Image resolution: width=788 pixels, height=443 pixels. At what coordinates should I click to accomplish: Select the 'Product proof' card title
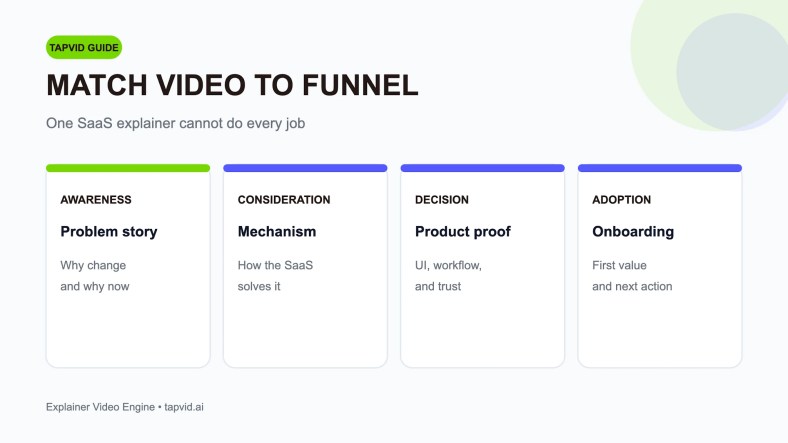coord(463,232)
